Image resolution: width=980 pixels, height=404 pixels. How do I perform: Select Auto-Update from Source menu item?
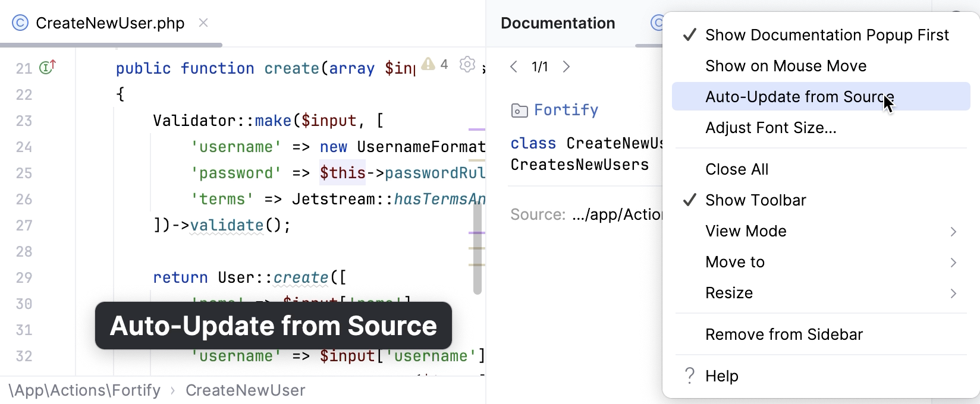(x=799, y=97)
